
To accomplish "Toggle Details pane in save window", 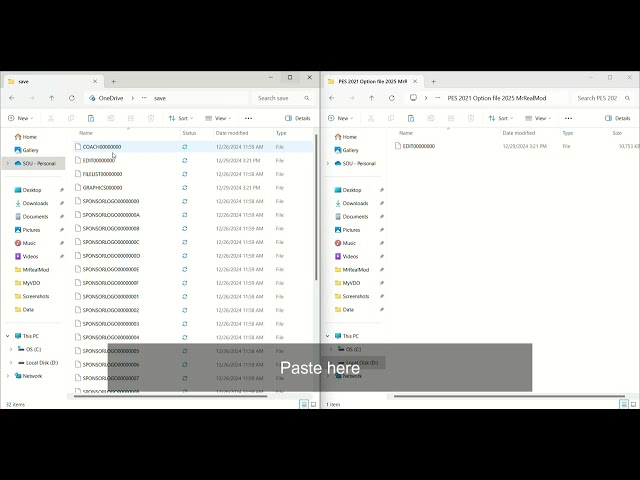I will coord(298,118).
